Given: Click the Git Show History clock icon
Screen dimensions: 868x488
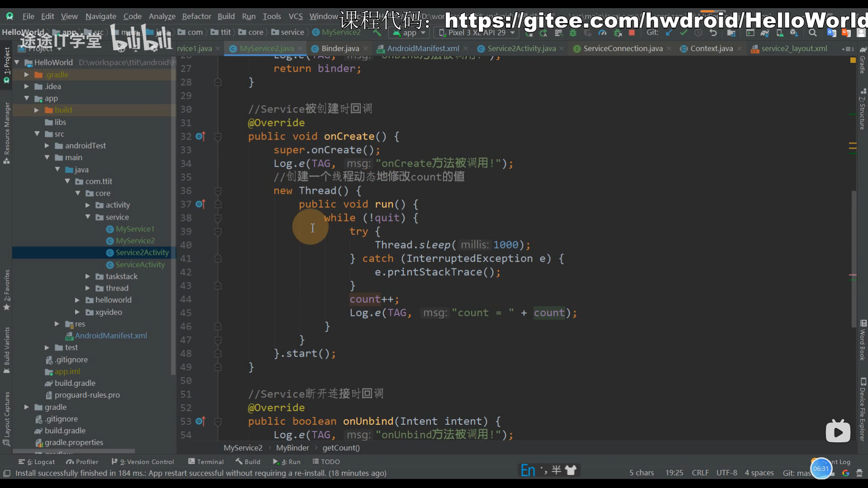Looking at the screenshot, I should tap(698, 33).
